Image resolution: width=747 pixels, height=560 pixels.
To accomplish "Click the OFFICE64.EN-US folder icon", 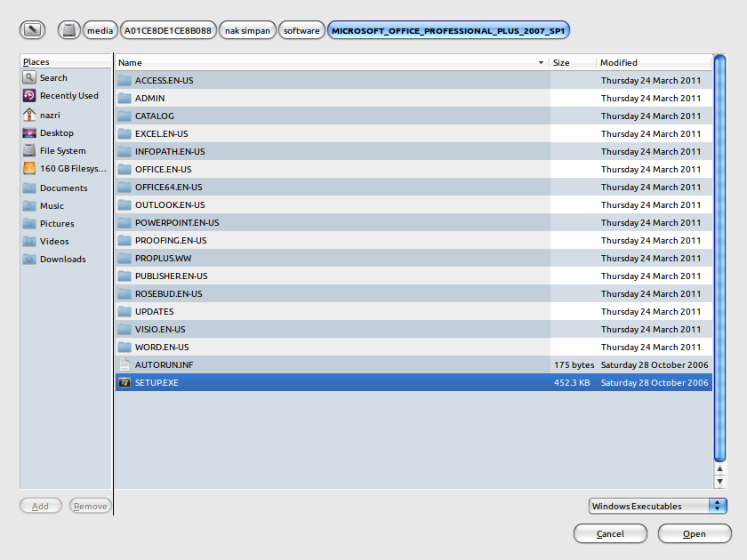I will [124, 187].
